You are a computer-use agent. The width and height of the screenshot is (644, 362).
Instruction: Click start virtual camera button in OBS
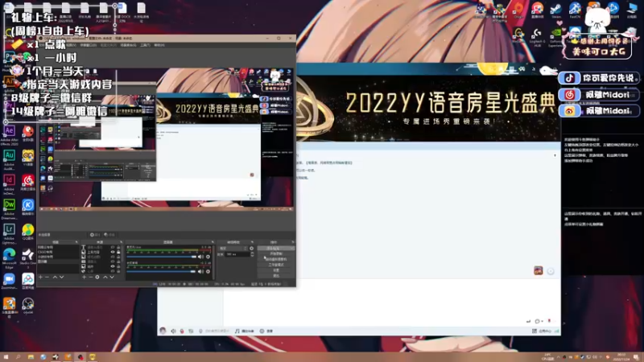pyautogui.click(x=276, y=259)
